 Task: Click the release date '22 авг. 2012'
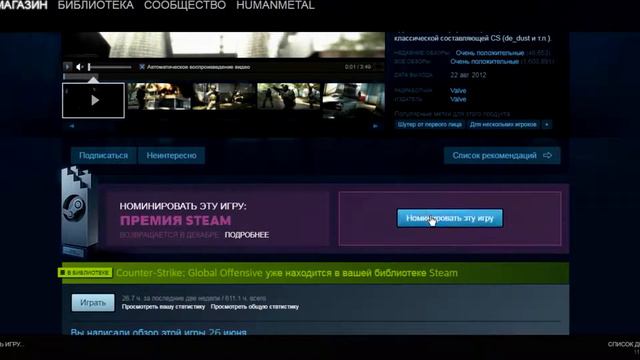coord(468,75)
